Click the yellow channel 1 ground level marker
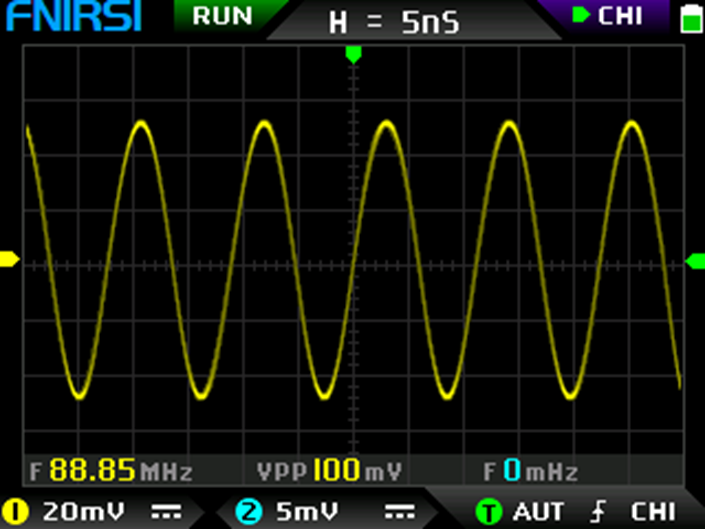Viewport: 705px width, 529px height. 9,260
